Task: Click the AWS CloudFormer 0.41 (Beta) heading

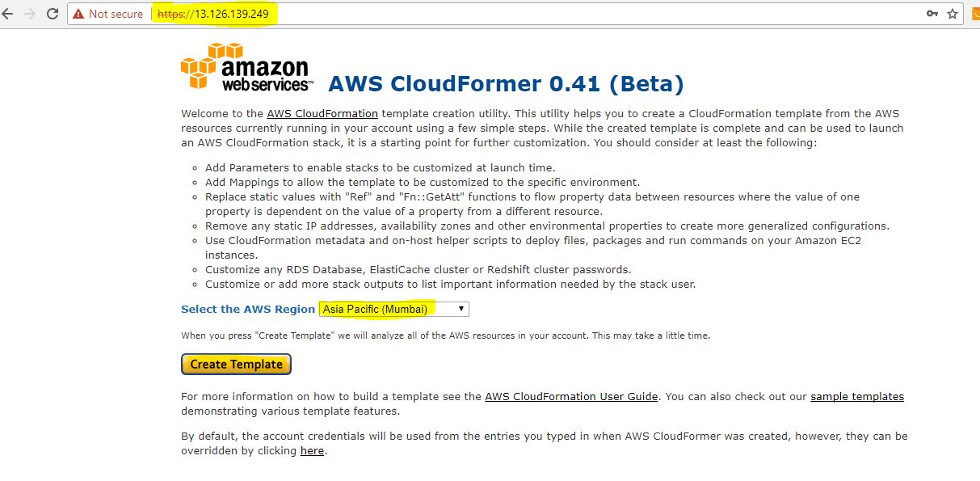Action: click(x=506, y=83)
